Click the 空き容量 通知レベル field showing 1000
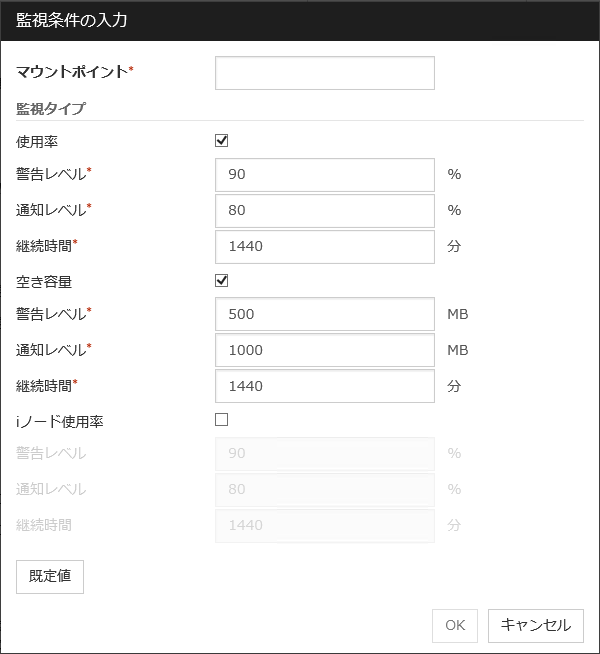Image resolution: width=600 pixels, height=654 pixels. 324,350
